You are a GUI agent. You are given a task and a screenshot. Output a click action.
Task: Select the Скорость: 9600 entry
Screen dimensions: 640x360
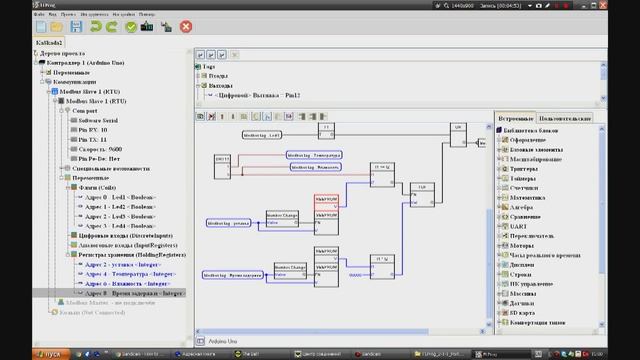pyautogui.click(x=100, y=149)
